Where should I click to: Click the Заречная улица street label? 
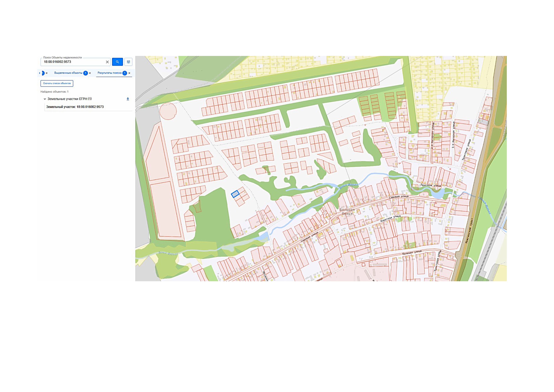(431, 185)
